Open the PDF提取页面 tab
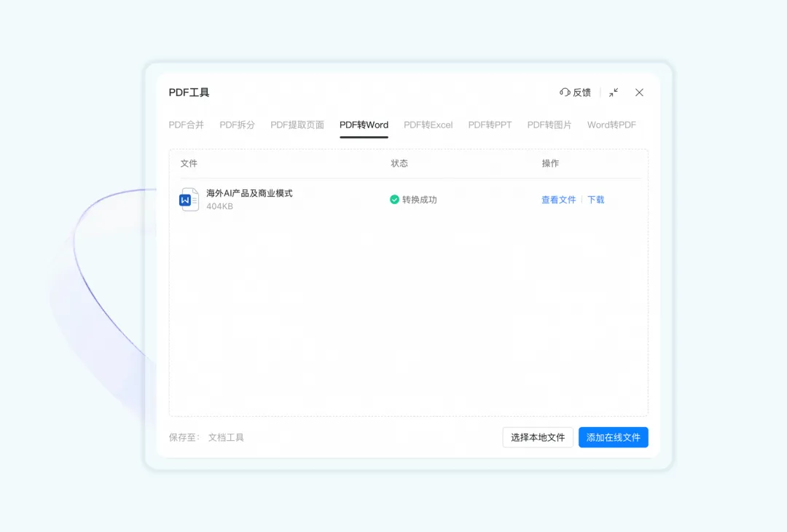 [297, 125]
